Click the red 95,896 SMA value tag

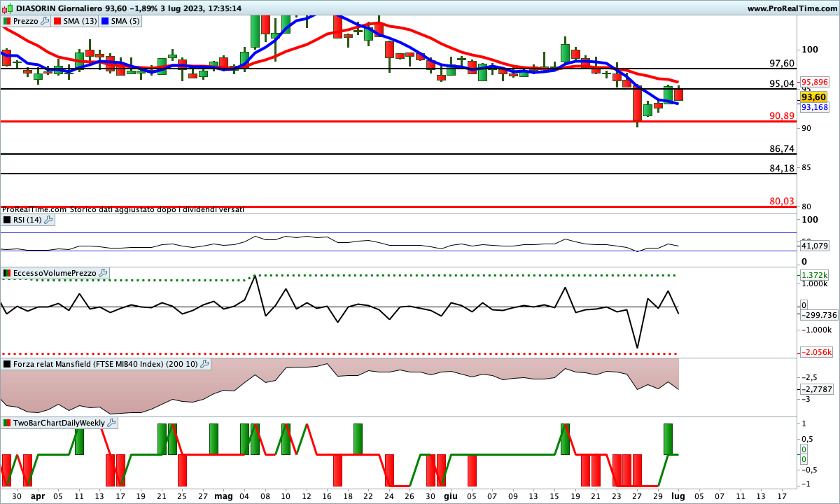[x=815, y=81]
